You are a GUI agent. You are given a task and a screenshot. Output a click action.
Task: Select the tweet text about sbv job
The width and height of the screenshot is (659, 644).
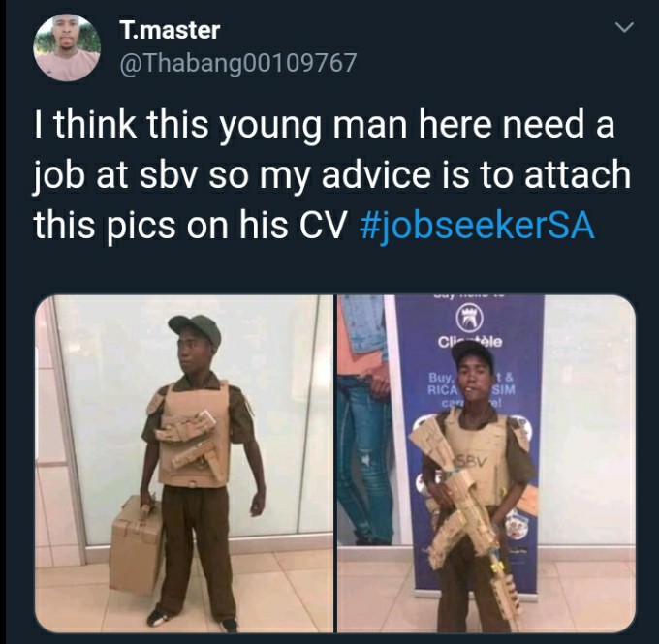click(x=332, y=175)
